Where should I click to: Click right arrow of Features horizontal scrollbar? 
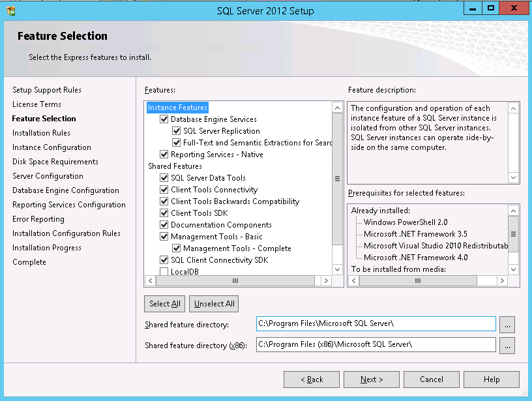[326, 280]
